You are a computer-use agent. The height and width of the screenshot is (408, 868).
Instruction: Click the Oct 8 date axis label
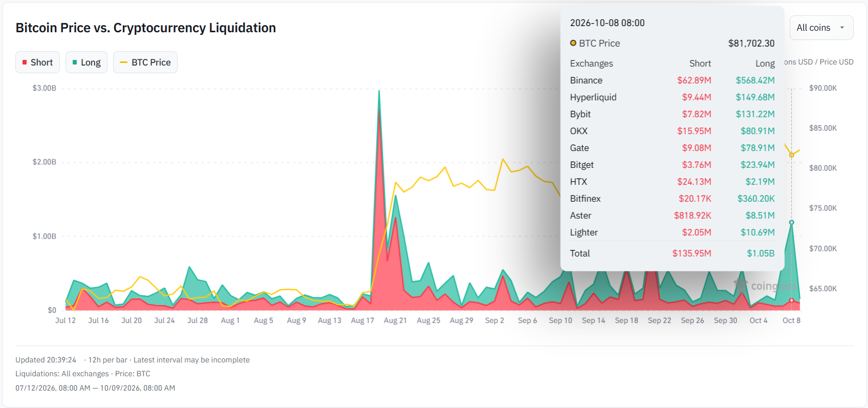point(791,320)
